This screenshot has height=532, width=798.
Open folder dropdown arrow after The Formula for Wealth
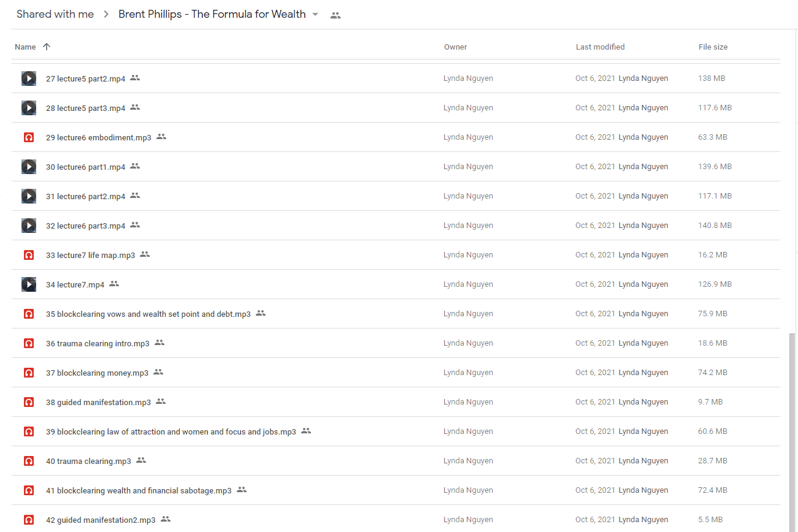pos(315,14)
